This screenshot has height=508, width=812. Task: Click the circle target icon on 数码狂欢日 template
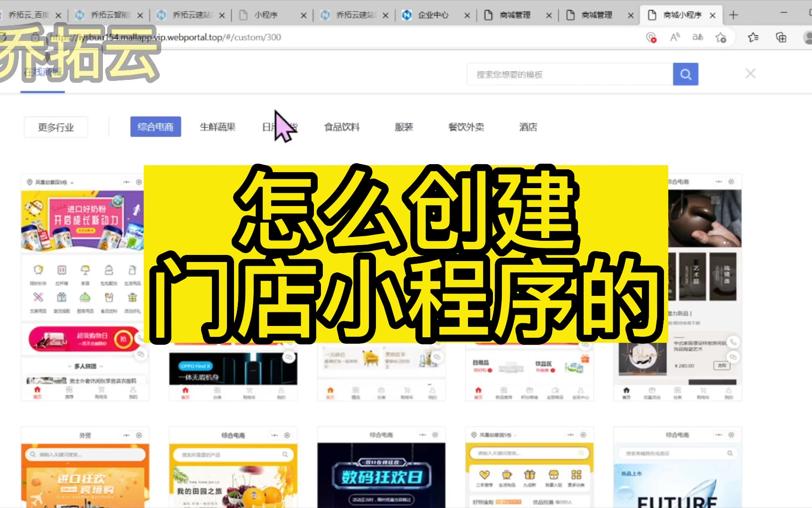(x=435, y=435)
